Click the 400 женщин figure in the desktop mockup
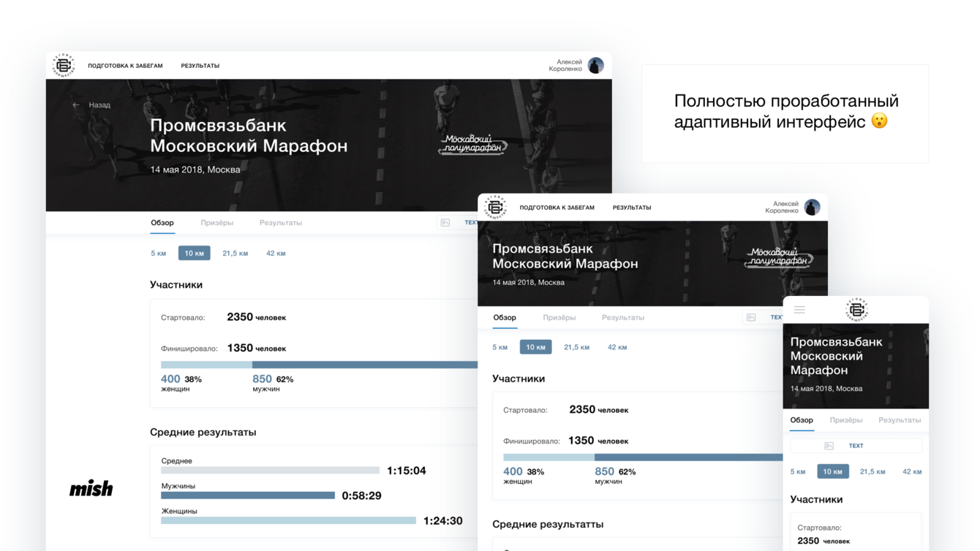Viewport: 980px width, 551px height. pos(181,383)
